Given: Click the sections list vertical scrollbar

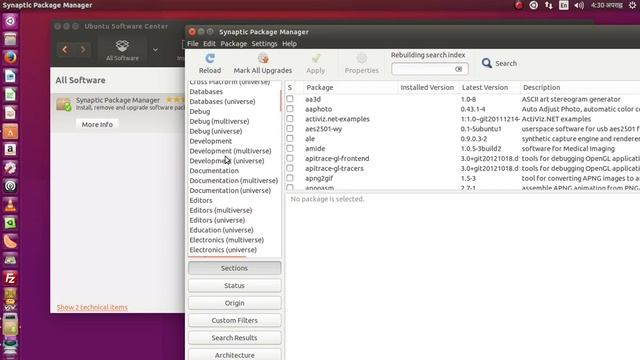Looking at the screenshot, I should click(281, 101).
